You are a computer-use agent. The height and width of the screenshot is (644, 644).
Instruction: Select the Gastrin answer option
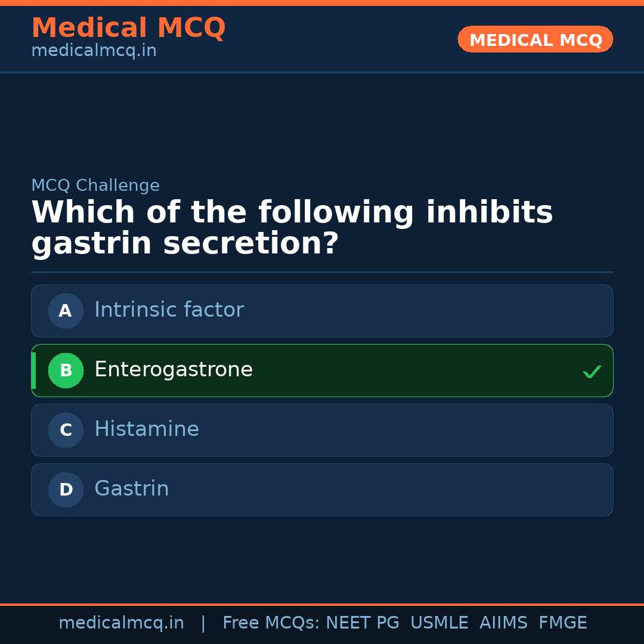pyautogui.click(x=322, y=490)
